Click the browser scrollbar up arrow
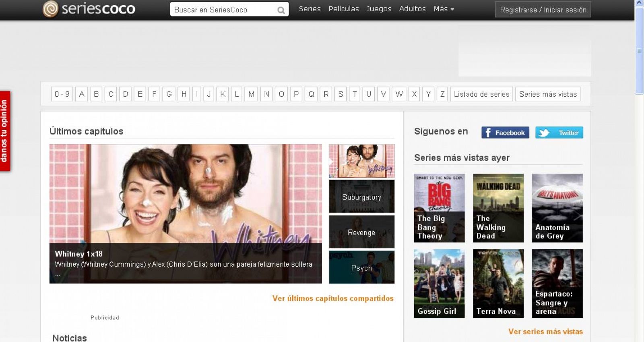The height and width of the screenshot is (342, 644). coord(639,3)
